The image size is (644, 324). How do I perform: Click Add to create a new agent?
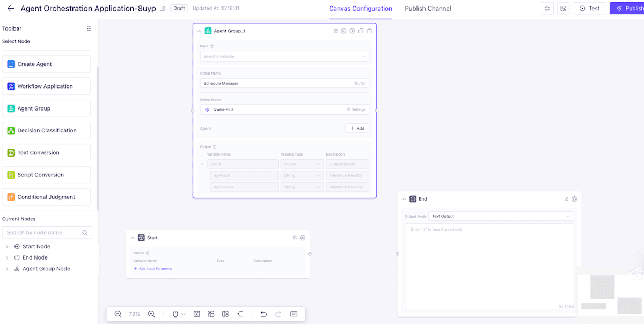(357, 128)
